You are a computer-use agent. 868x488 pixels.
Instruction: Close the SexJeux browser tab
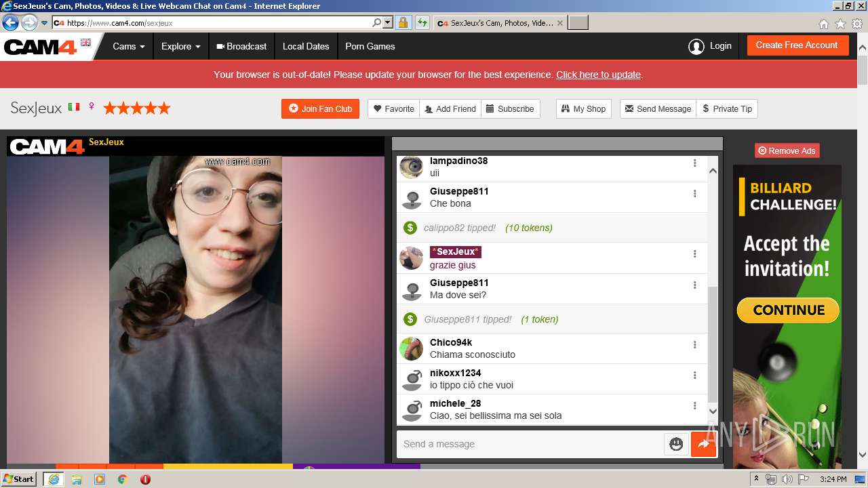click(x=559, y=23)
